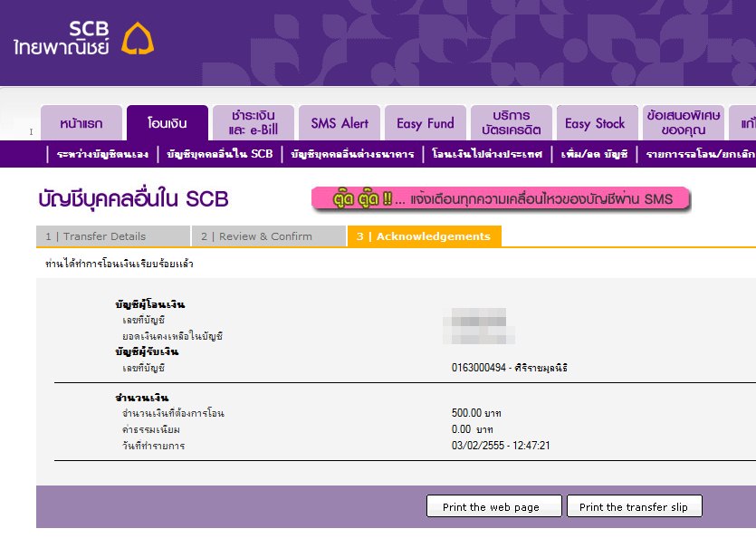The width and height of the screenshot is (756, 548).
Task: Click the บัญชีผู้รับเงิน section label
Action: [x=147, y=351]
